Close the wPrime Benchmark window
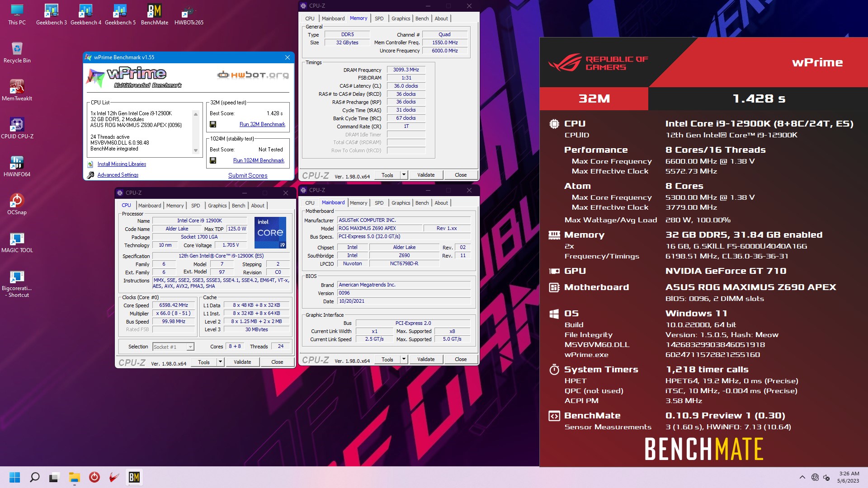 tap(288, 57)
